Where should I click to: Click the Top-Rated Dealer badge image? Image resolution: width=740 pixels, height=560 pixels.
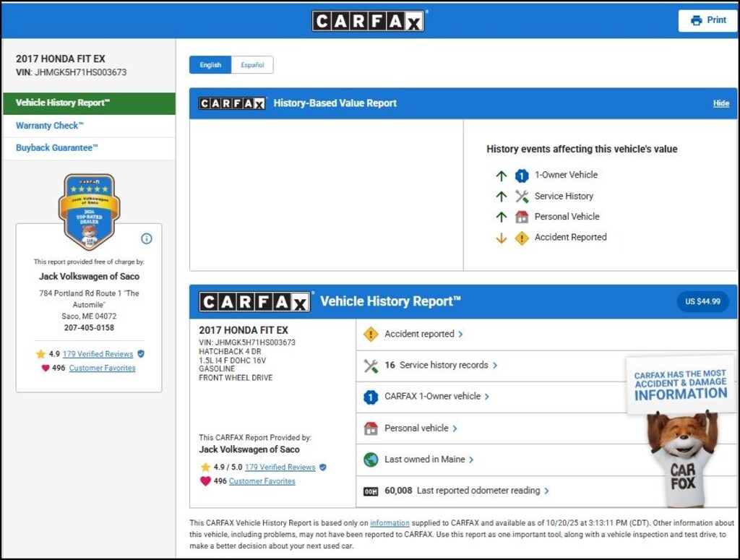pyautogui.click(x=89, y=211)
